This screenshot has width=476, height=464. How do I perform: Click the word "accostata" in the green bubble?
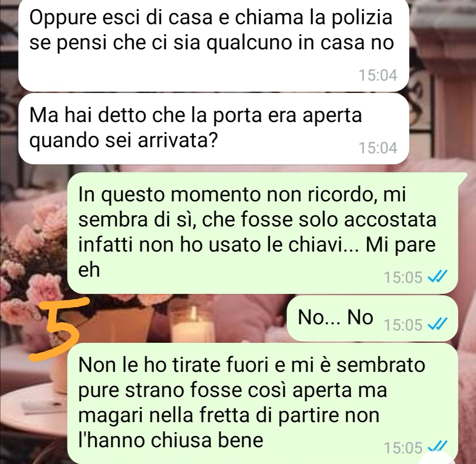(390, 220)
